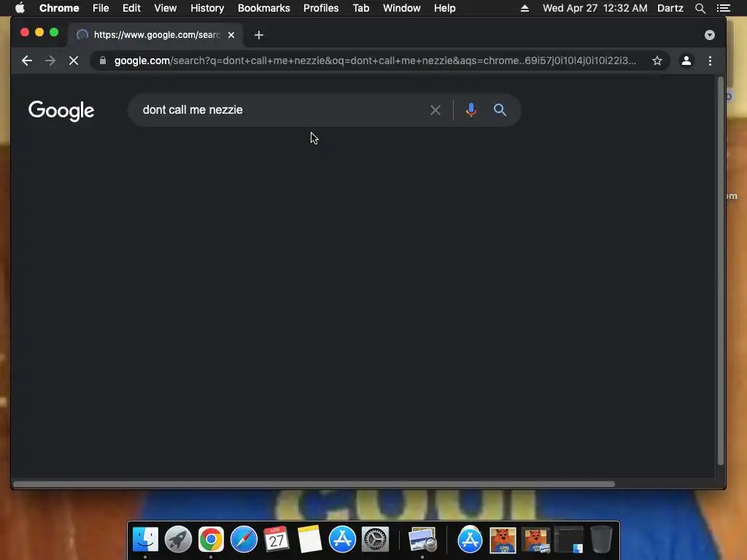Open the View menu
This screenshot has height=560, width=747.
click(x=166, y=8)
